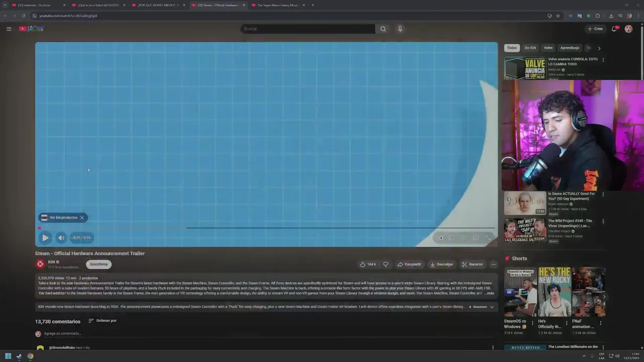
Task: Open browser extensions puzzle icon
Action: click(598, 16)
